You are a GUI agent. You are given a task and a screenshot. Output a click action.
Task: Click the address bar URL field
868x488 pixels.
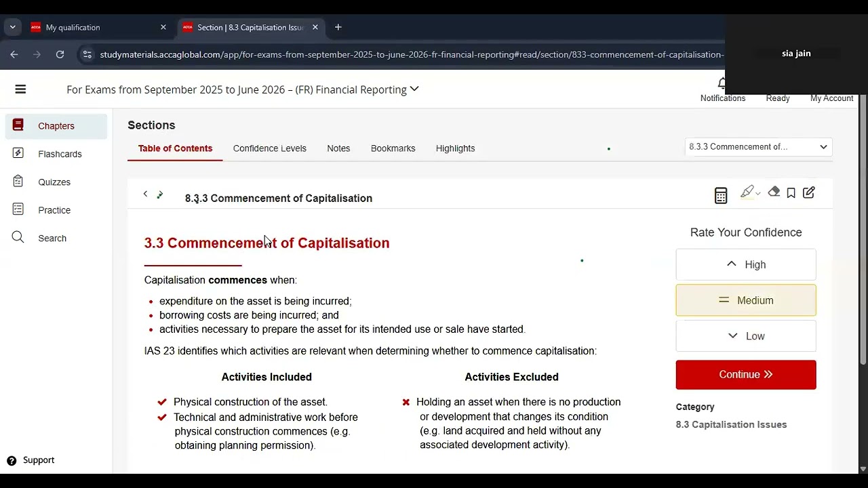411,54
